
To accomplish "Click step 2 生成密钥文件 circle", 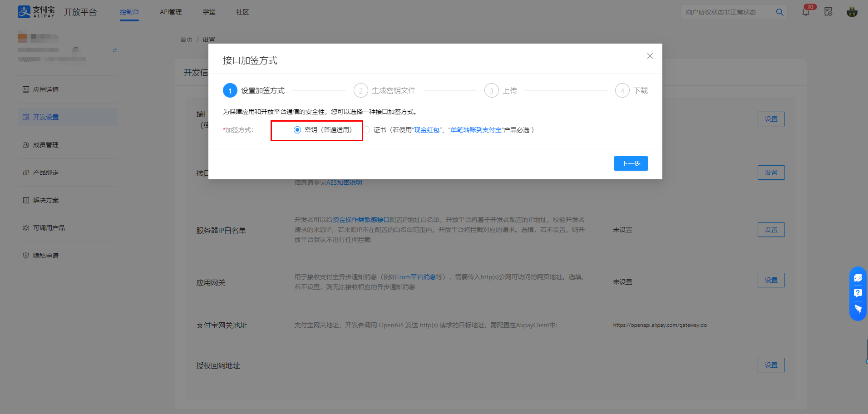I will click(361, 91).
